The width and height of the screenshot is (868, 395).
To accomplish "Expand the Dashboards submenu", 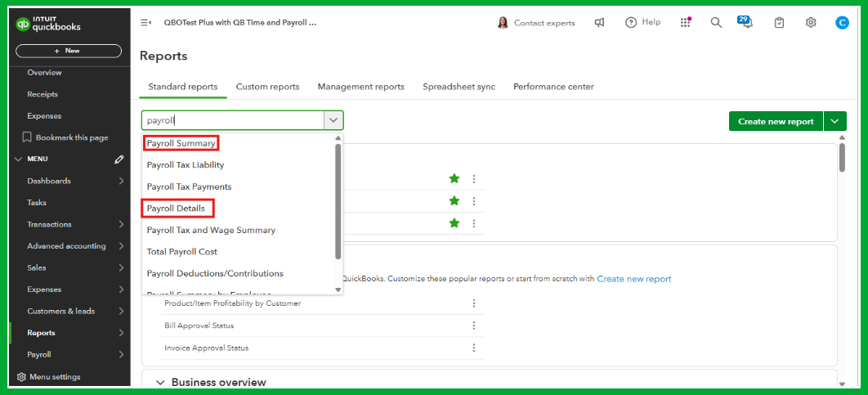I will pyautogui.click(x=121, y=181).
